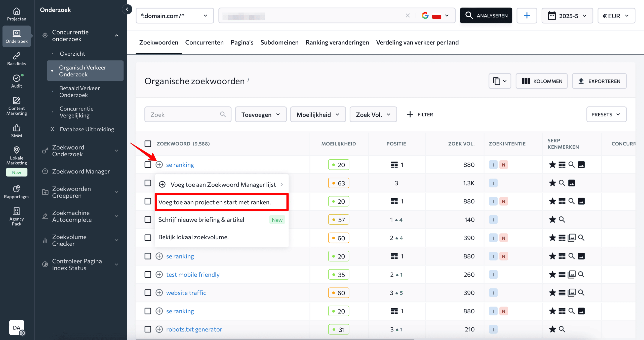
Task: Click the horizontal scrollbar under the table
Action: (x=275, y=339)
